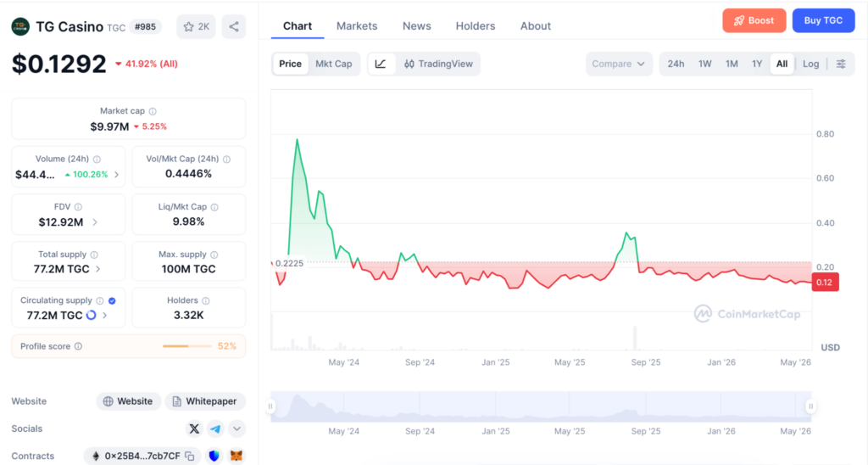Toggle Log scale on chart
Viewport: 868px width, 465px height.
coord(810,64)
